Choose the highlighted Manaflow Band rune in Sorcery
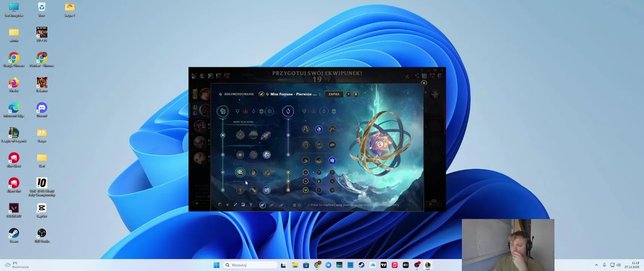This screenshot has width=644, height=271. tap(319, 129)
